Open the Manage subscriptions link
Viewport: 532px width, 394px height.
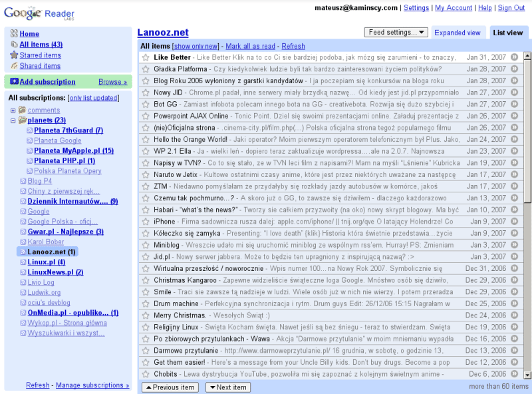[92, 385]
